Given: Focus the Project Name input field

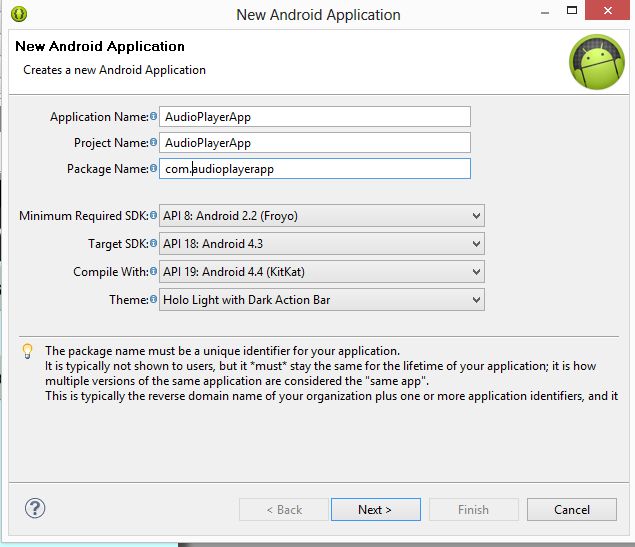Looking at the screenshot, I should 314,143.
